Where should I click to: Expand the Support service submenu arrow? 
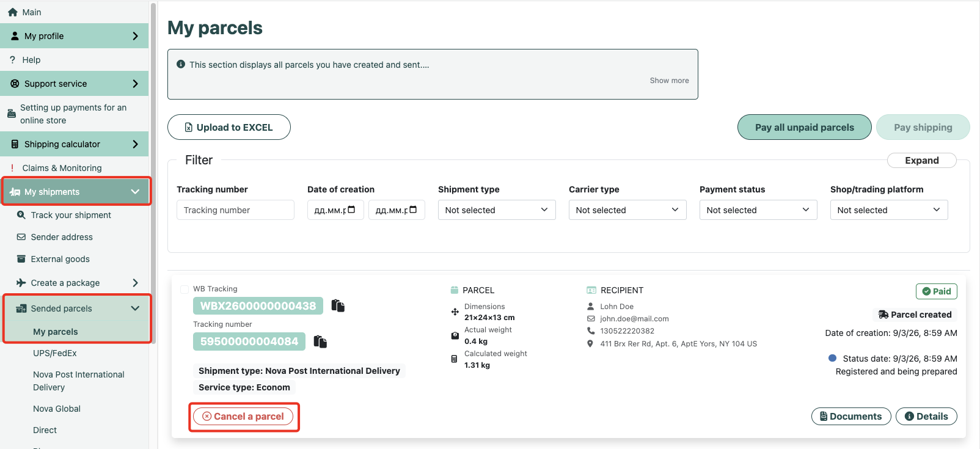[135, 84]
